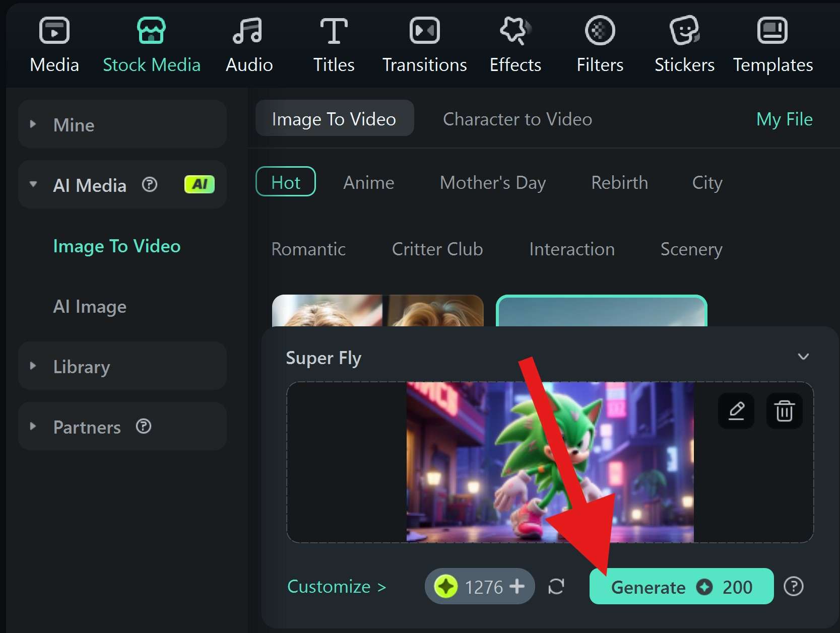Viewport: 840px width, 633px height.
Task: Click the highlighted teal-bordered template thumbnail
Action: [x=601, y=311]
